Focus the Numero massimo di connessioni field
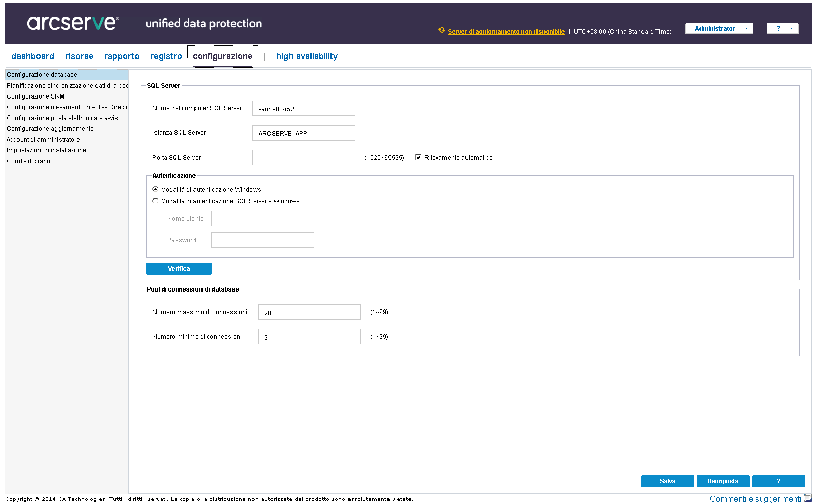This screenshot has width=817, height=504. pos(309,312)
